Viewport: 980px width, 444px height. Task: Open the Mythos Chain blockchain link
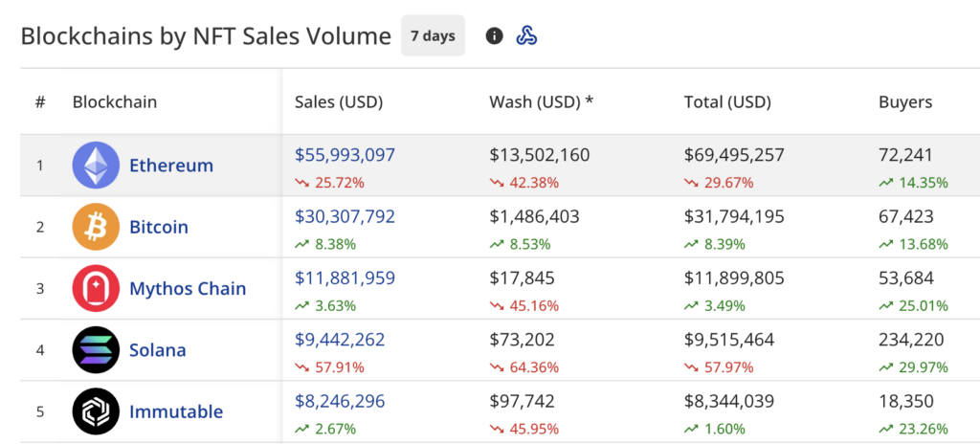pyautogui.click(x=188, y=289)
